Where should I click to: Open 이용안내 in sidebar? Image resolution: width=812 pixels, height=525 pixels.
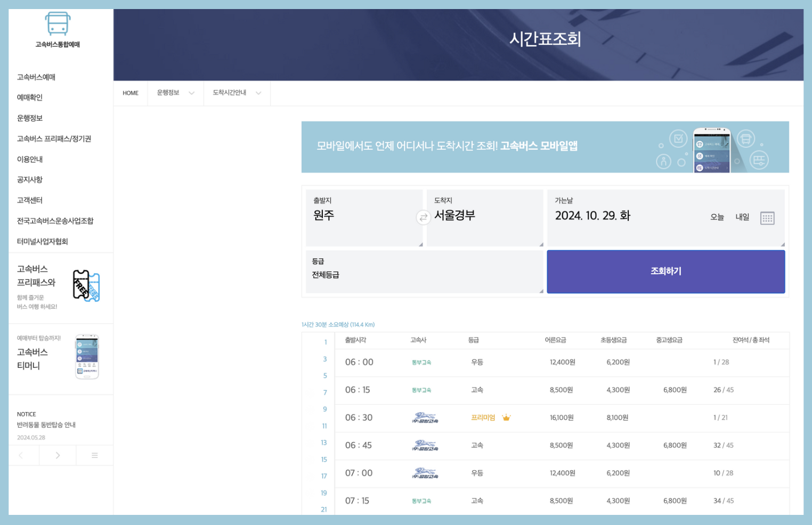pyautogui.click(x=30, y=159)
